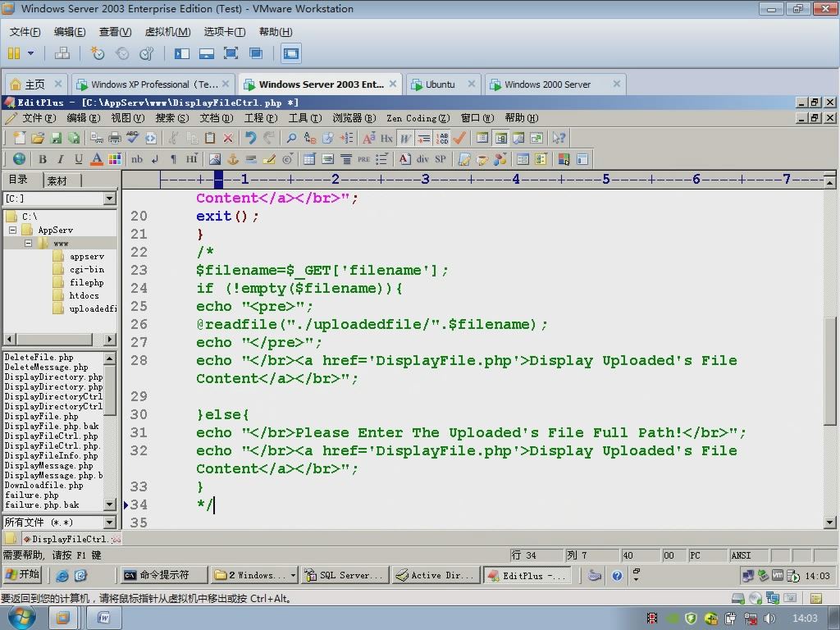840x630 pixels.
Task: Undo the last edit with the blue arrow
Action: 251,138
